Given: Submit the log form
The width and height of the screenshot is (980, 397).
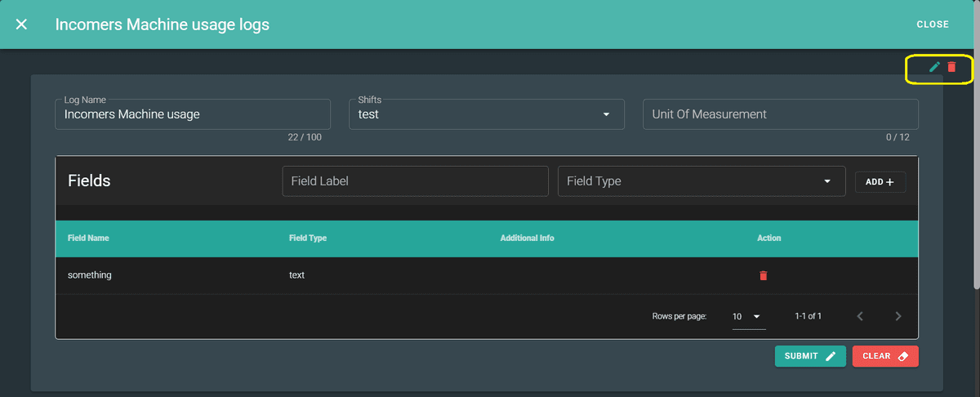Looking at the screenshot, I should point(809,356).
